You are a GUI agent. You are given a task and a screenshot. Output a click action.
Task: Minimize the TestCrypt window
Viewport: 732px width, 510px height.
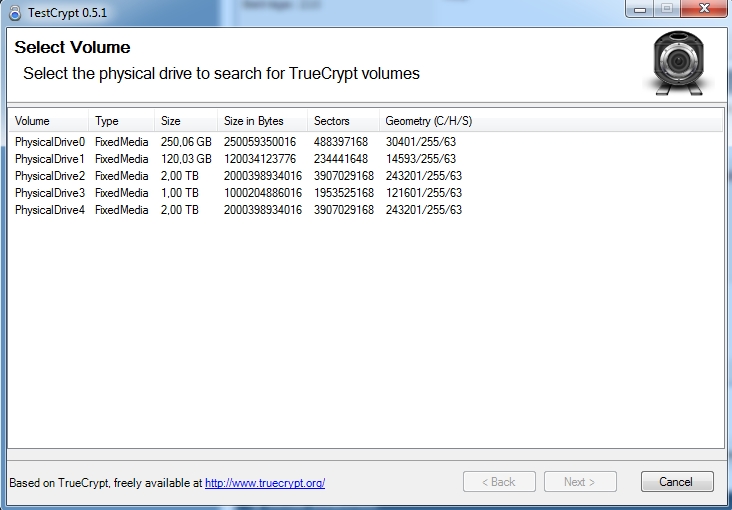click(x=640, y=8)
